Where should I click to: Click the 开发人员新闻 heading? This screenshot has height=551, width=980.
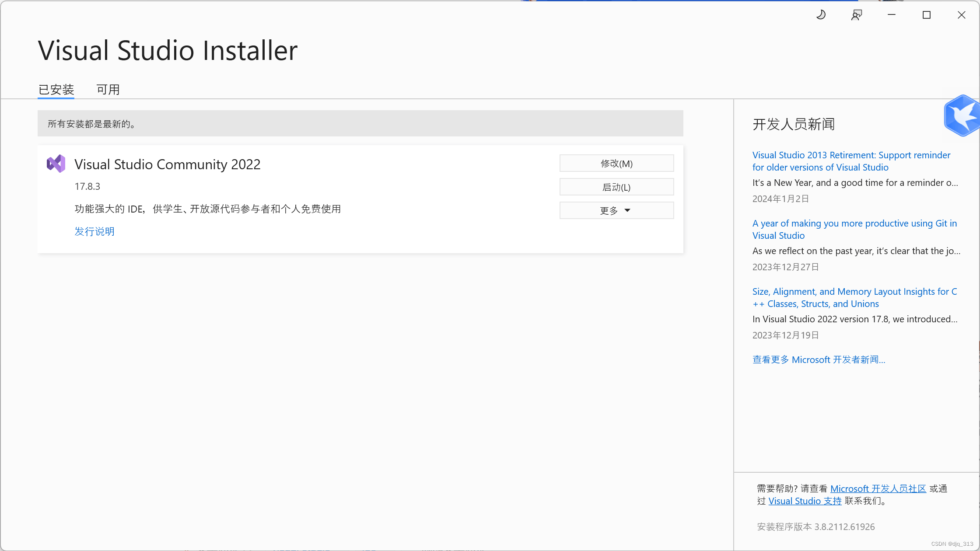click(794, 124)
